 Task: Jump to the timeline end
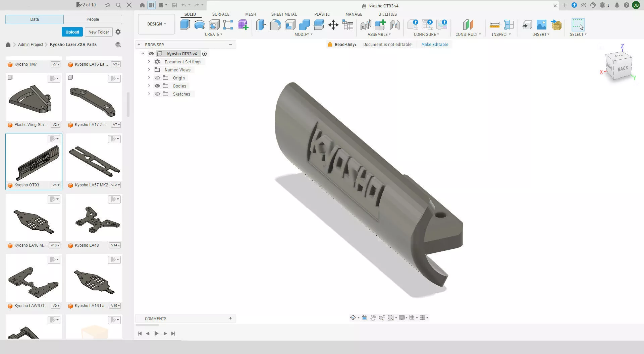click(x=173, y=333)
